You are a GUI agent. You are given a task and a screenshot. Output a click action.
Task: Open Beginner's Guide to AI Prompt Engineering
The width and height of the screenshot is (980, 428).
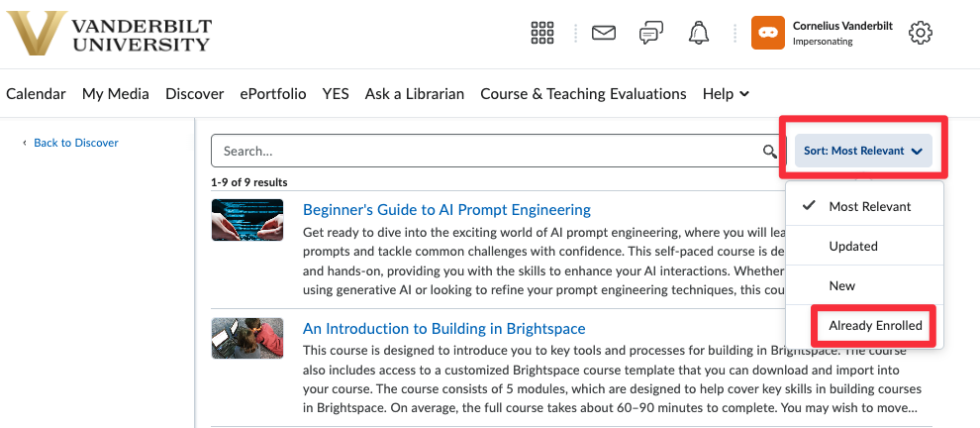click(446, 209)
